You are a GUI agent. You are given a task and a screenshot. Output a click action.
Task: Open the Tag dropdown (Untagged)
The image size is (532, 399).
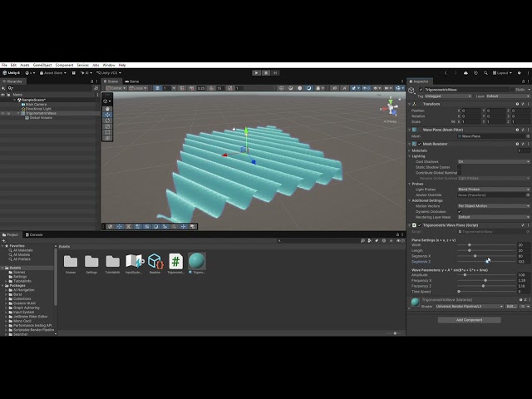(x=448, y=96)
